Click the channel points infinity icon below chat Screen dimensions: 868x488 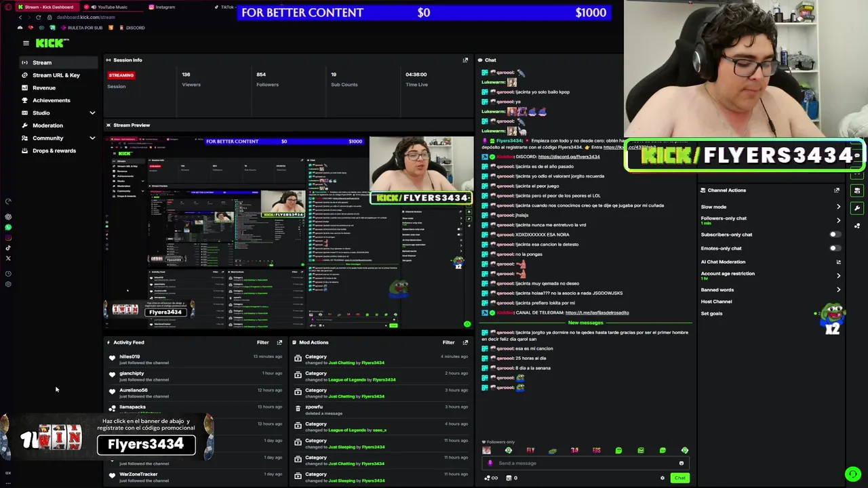pyautogui.click(x=491, y=478)
